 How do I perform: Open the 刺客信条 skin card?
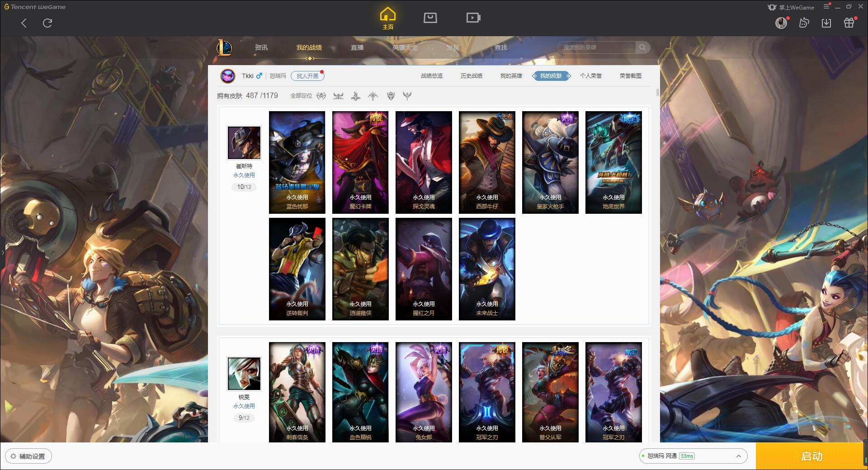(x=297, y=392)
